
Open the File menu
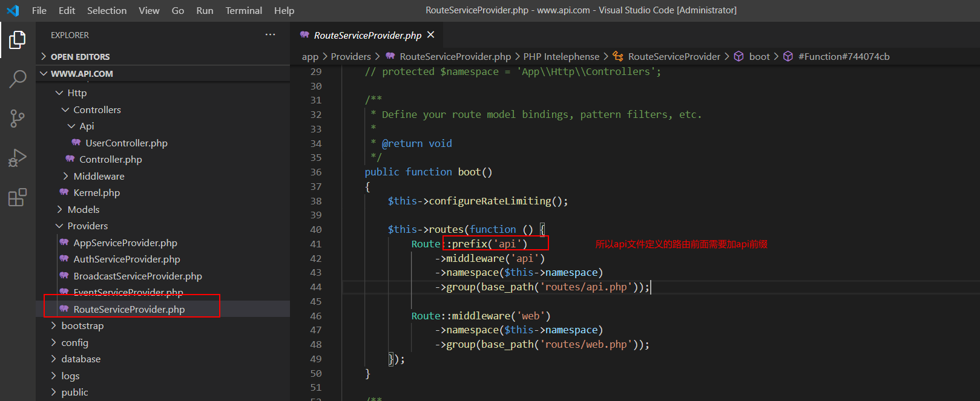pos(39,10)
